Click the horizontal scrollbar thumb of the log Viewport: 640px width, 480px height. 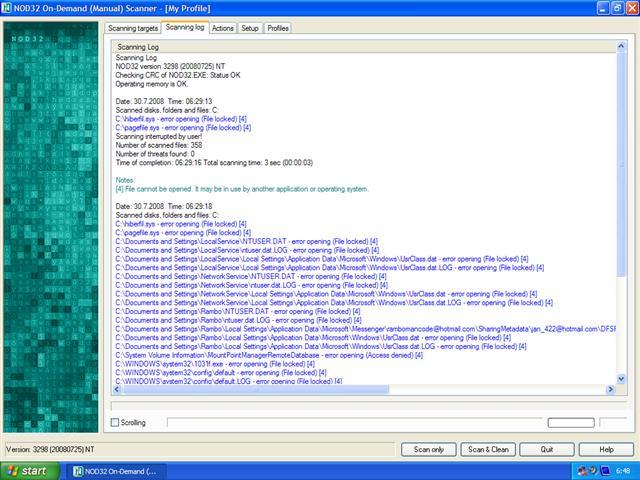255,389
